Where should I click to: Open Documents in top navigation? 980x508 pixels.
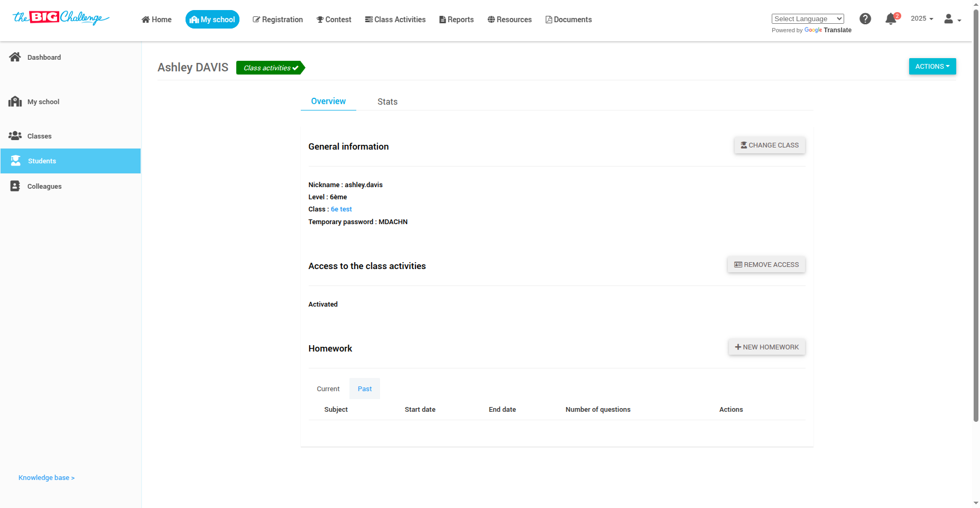click(569, 20)
